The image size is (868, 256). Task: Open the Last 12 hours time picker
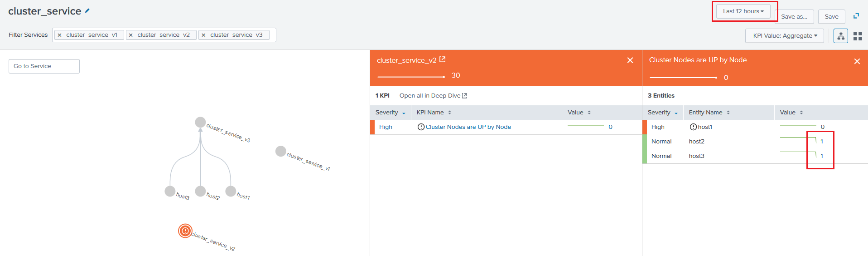pos(743,11)
